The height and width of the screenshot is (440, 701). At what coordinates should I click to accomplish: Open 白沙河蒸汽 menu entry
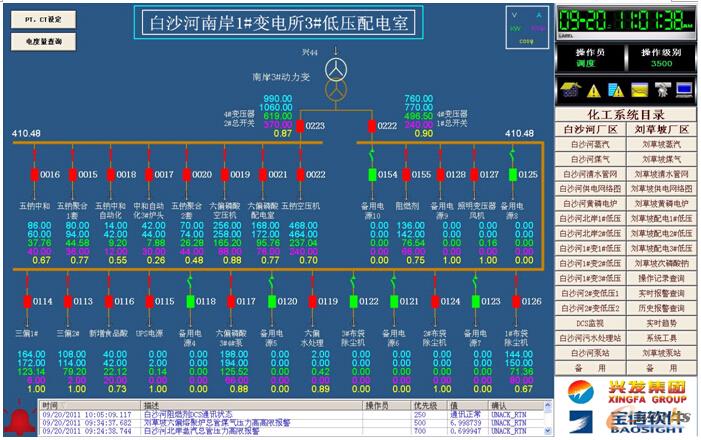(590, 143)
